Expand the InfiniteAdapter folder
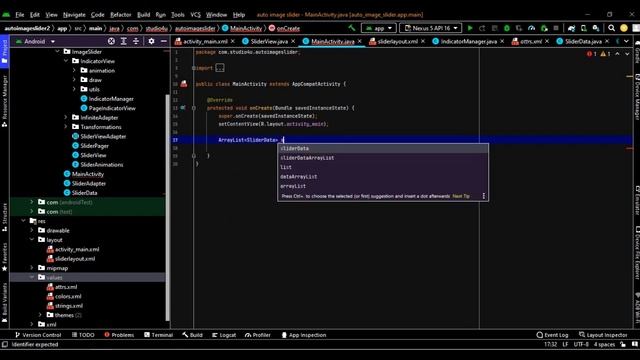The image size is (640, 360). coord(66,117)
